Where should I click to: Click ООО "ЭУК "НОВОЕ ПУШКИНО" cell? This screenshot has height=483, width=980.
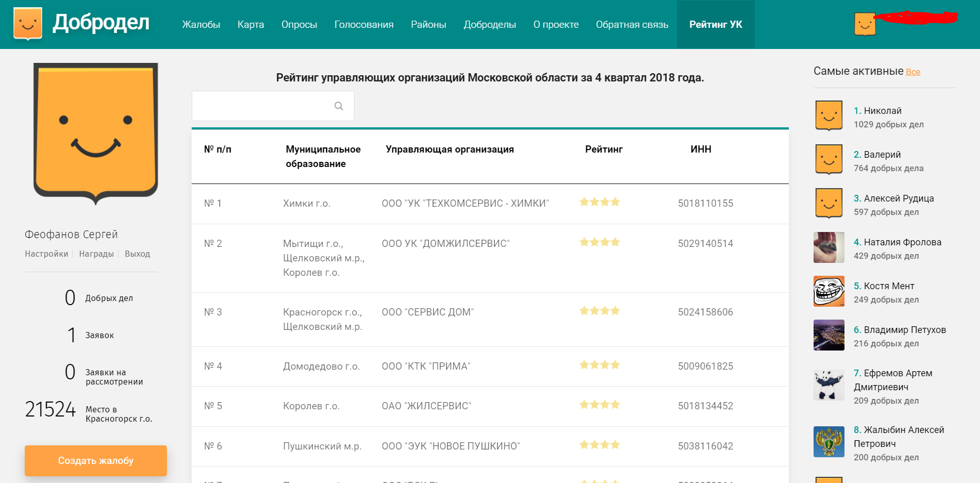[451, 446]
